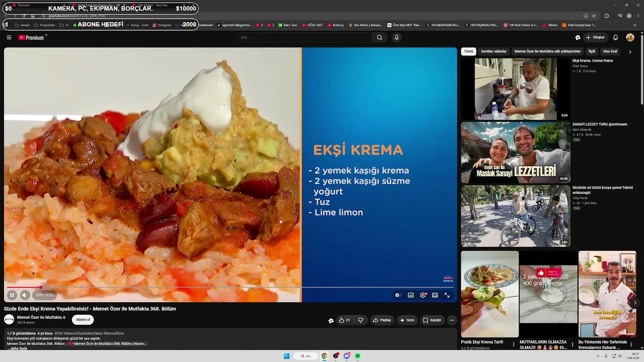Click the taskbar search box Ara

[x=306, y=356]
